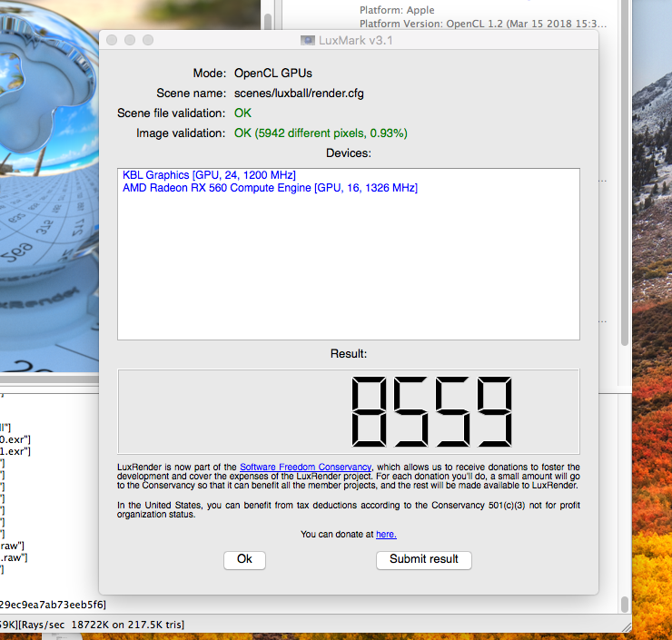This screenshot has height=640, width=672.
Task: Click the OpenCL GPUs mode value
Action: click(273, 74)
